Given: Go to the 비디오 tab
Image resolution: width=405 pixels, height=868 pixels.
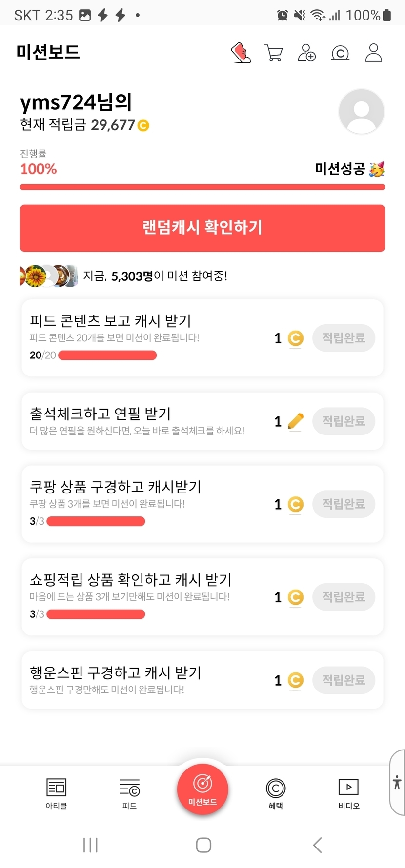Looking at the screenshot, I should [348, 793].
